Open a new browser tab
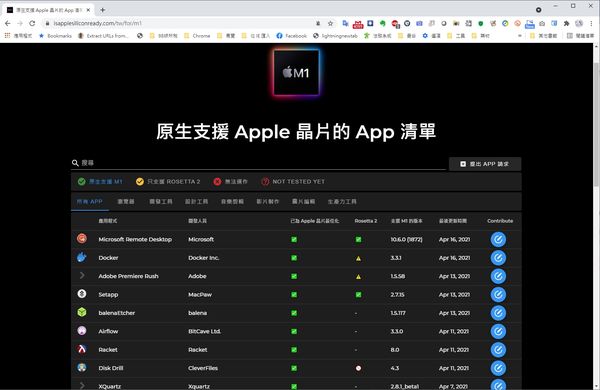This screenshot has height=390, width=600. (103, 10)
